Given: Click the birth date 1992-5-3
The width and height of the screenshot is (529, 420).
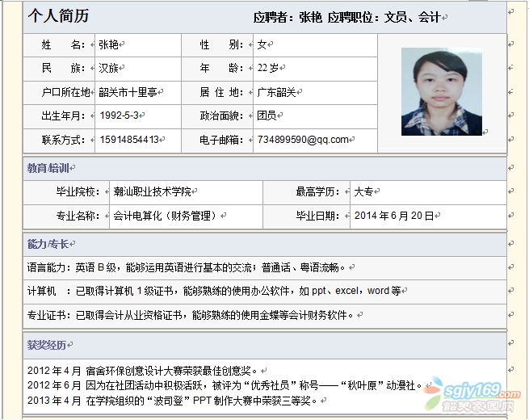Looking at the screenshot, I should [118, 115].
